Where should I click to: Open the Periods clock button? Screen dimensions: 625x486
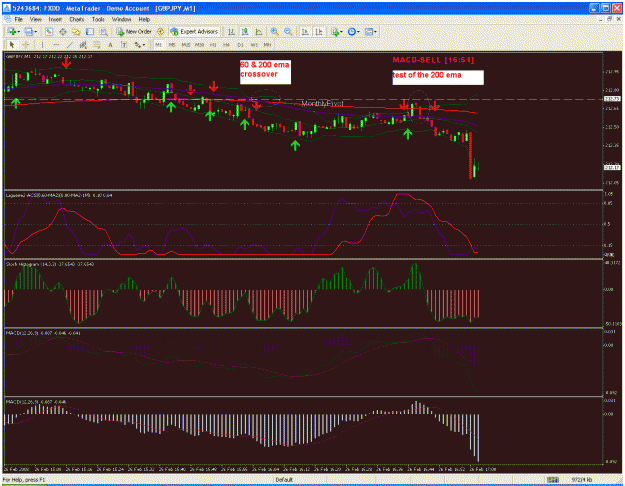[351, 31]
